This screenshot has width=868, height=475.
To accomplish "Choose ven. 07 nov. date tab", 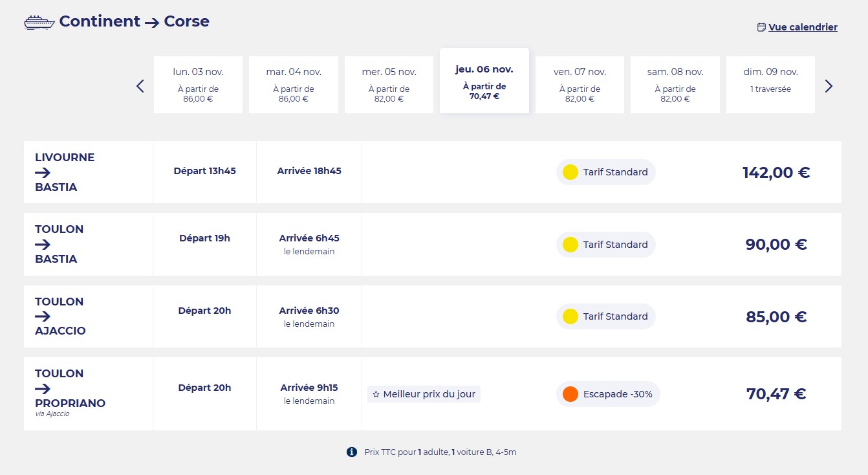I will [x=580, y=85].
